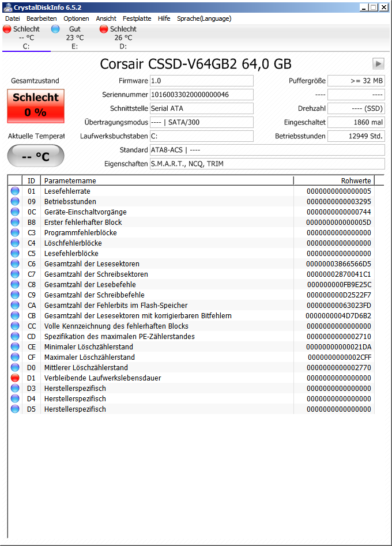Viewport: 392px width, 546px height.
Task: Click the Puffergröße field >= 32 MB
Action: coord(356,81)
